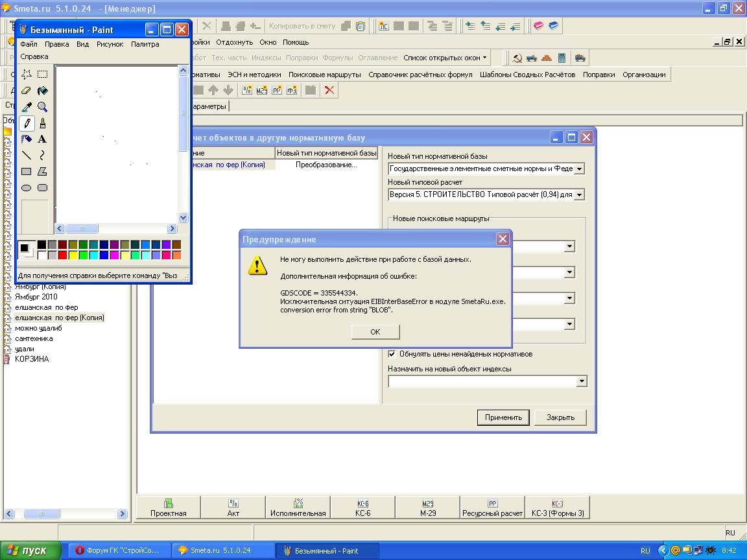Select the color picker eyedropper in Paint
This screenshot has height=560, width=747.
pos(27,107)
